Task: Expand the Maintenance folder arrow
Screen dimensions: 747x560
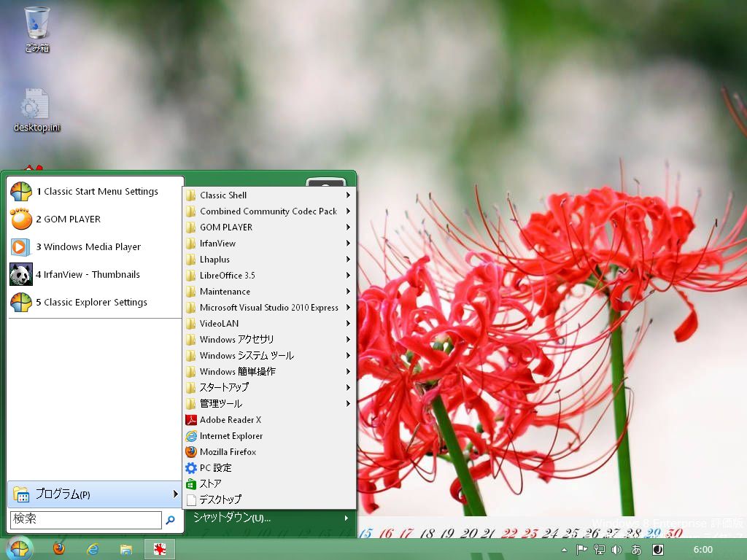Action: (x=348, y=292)
